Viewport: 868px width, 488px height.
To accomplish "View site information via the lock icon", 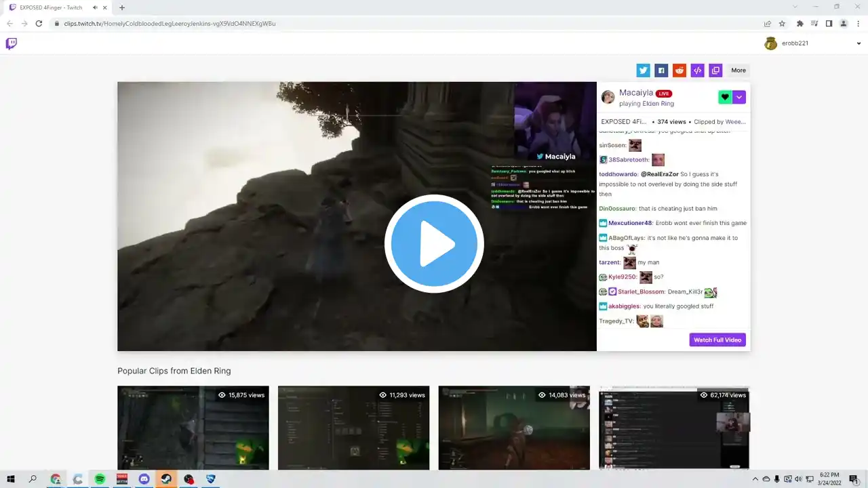I will coord(56,24).
